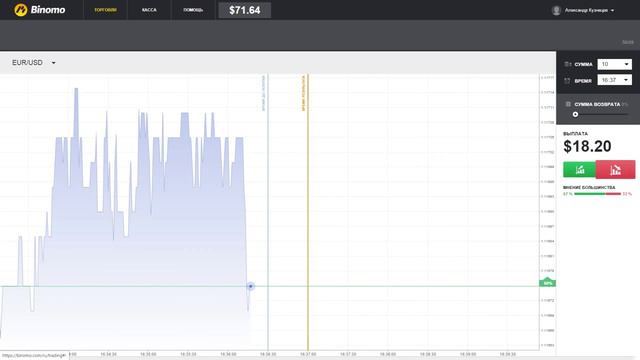This screenshot has width=640, height=360.
Task: Click the $18.20 payout value
Action: point(587,146)
